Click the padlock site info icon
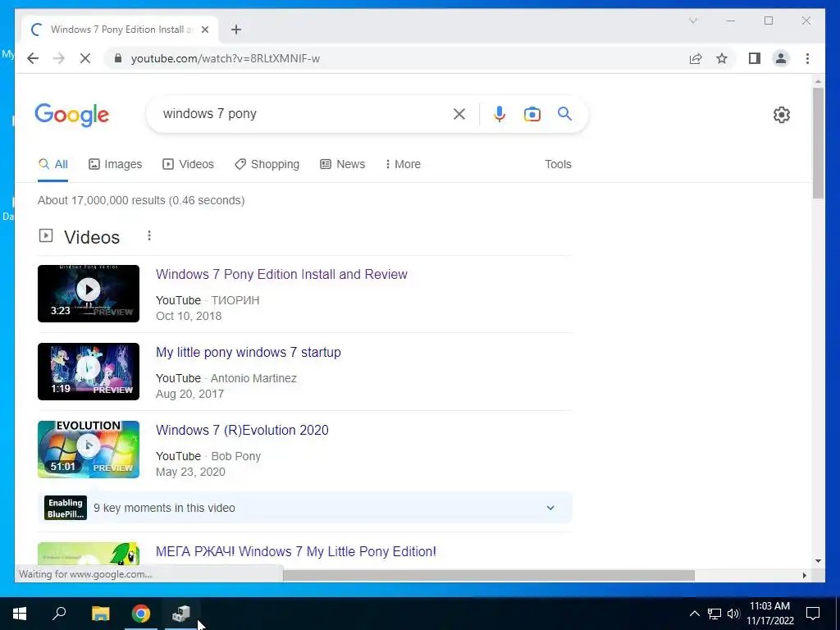The image size is (840, 630). click(x=118, y=58)
